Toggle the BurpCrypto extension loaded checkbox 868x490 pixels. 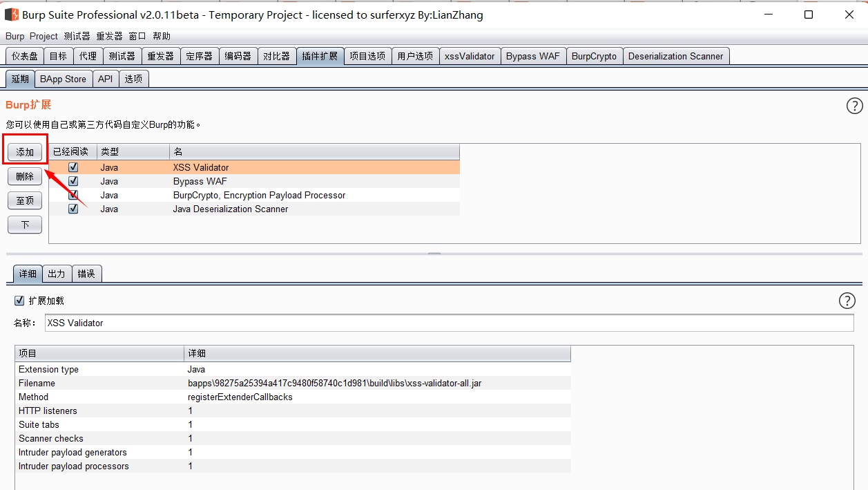[x=73, y=195]
